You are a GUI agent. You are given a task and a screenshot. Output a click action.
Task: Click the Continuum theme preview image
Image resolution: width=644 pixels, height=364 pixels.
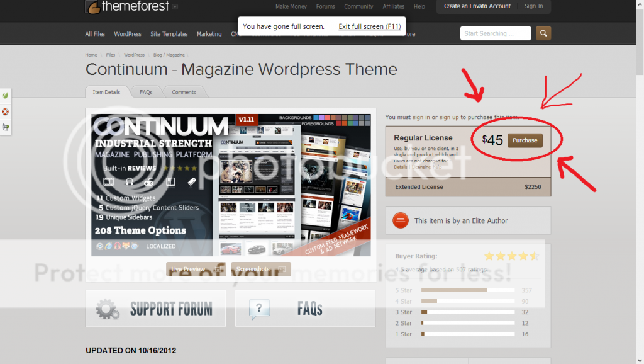pyautogui.click(x=231, y=185)
